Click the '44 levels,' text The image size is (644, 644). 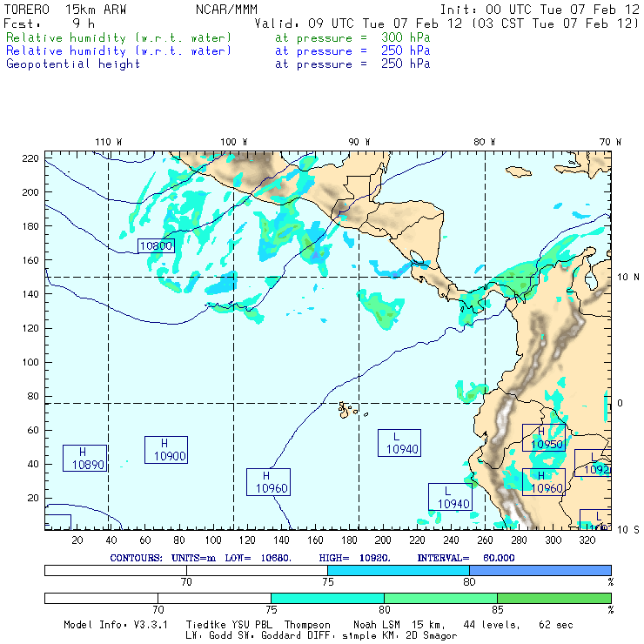click(x=492, y=625)
